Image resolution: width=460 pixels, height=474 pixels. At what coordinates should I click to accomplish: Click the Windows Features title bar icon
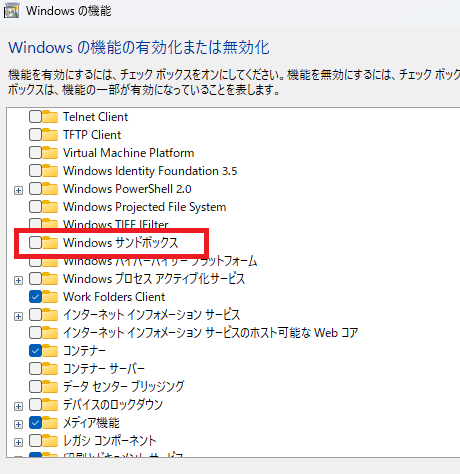pos(11,10)
